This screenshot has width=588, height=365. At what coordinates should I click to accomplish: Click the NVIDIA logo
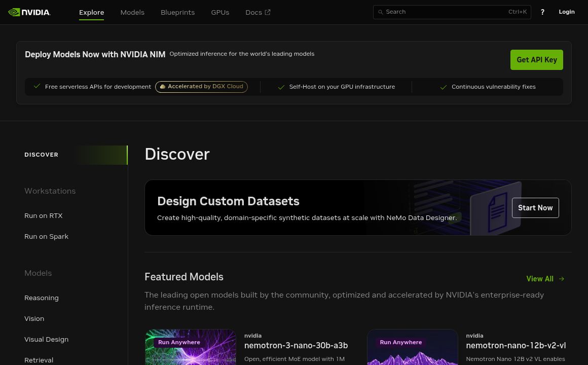[29, 12]
